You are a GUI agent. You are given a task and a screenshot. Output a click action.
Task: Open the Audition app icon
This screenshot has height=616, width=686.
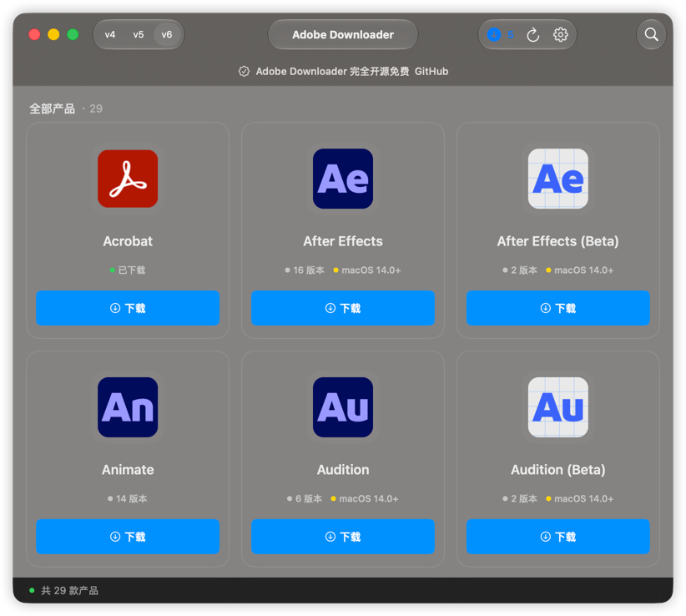tap(343, 407)
